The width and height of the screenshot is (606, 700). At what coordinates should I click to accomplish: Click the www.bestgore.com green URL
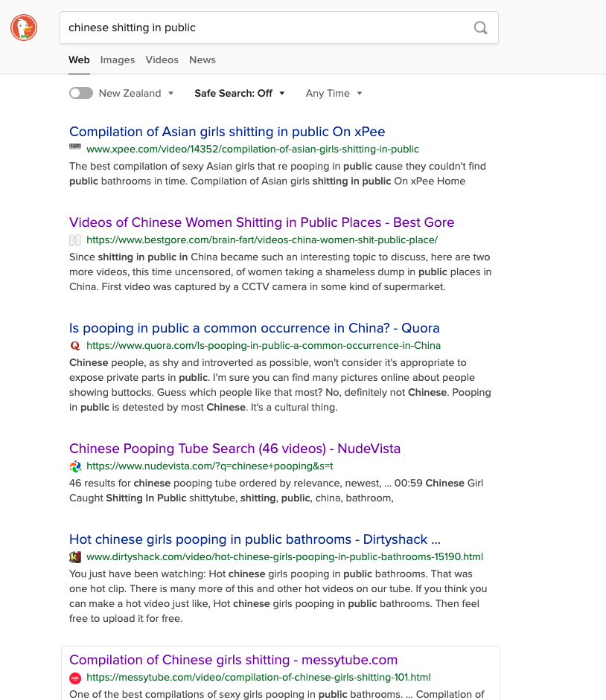(262, 240)
